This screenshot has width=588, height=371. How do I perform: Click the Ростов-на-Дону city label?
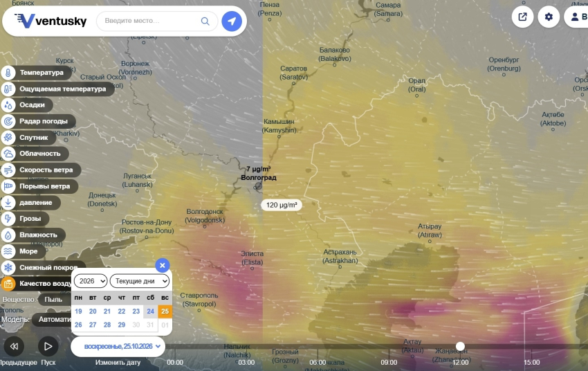click(x=147, y=226)
